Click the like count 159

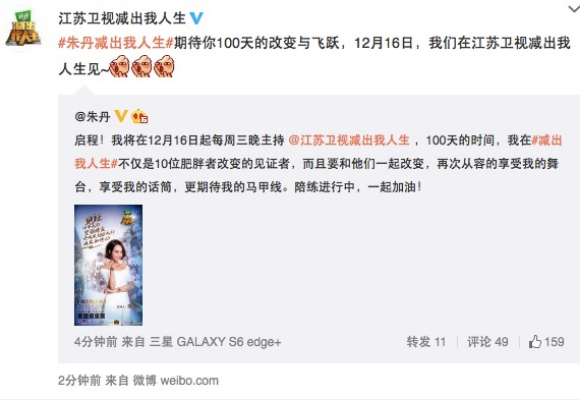pos(554,342)
